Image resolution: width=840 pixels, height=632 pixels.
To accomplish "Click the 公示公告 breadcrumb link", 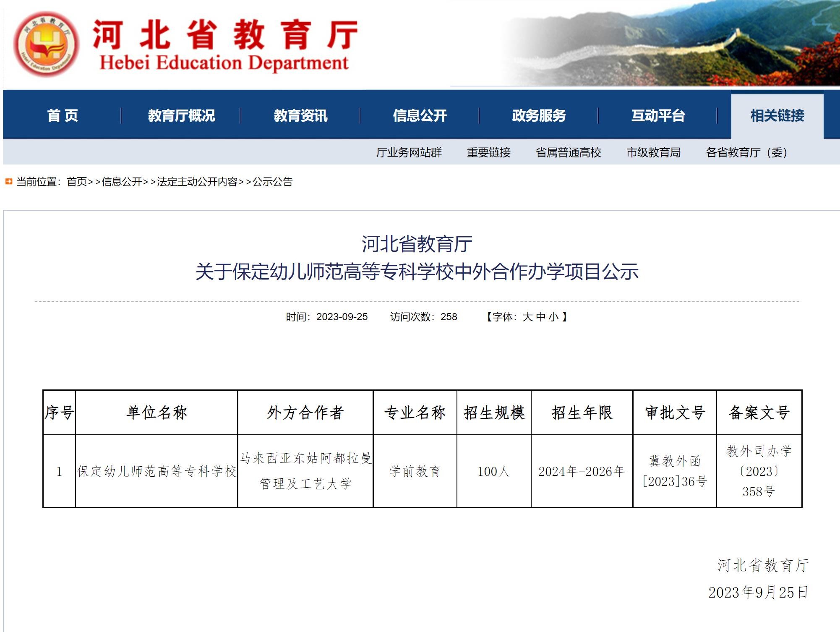I will [x=272, y=182].
